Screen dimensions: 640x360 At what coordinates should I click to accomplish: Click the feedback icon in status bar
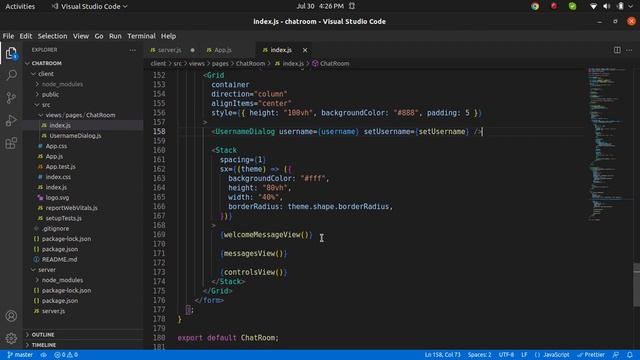[x=616, y=355]
